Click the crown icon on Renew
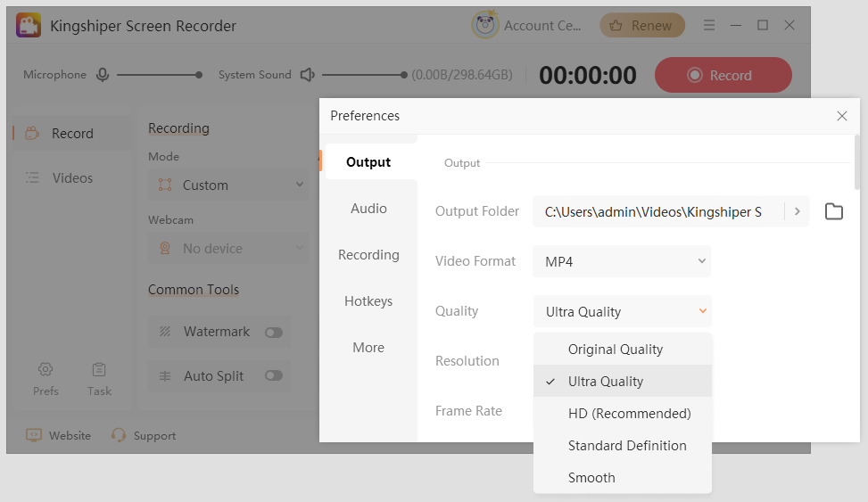The width and height of the screenshot is (868, 502). point(616,26)
